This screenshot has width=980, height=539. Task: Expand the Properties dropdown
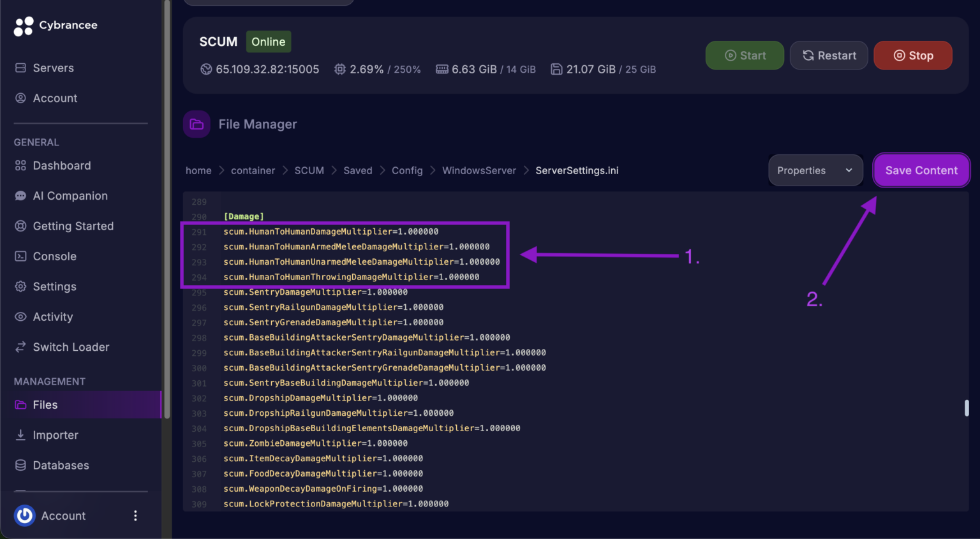pos(815,170)
